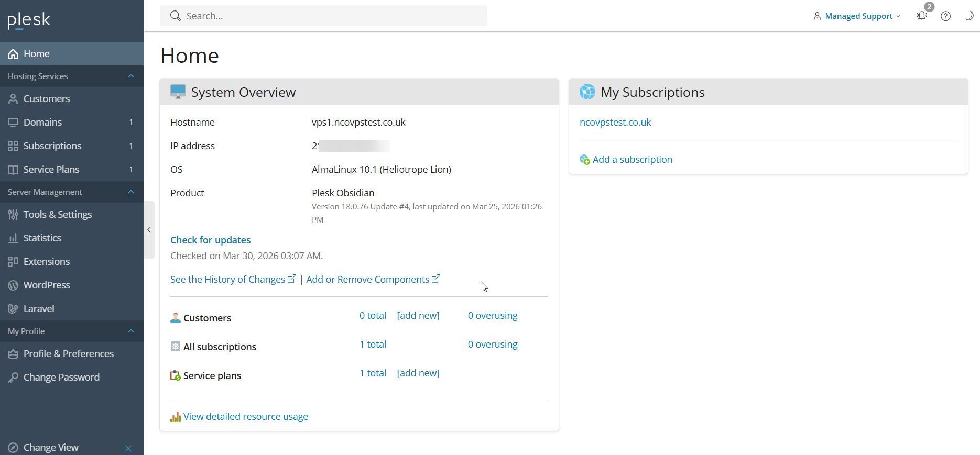The height and width of the screenshot is (455, 980).
Task: Open the help question mark icon
Action: tap(945, 16)
